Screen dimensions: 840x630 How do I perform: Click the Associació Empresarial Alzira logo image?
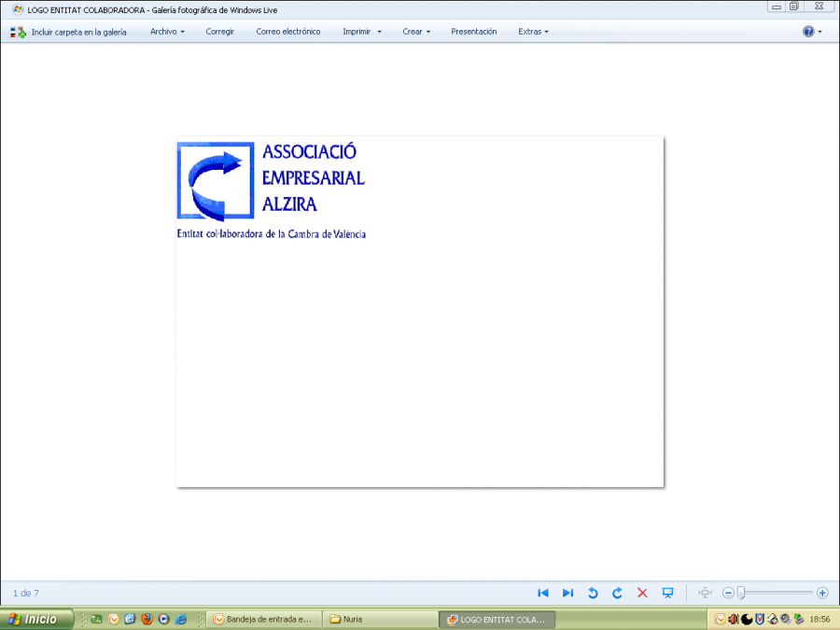[x=272, y=189]
